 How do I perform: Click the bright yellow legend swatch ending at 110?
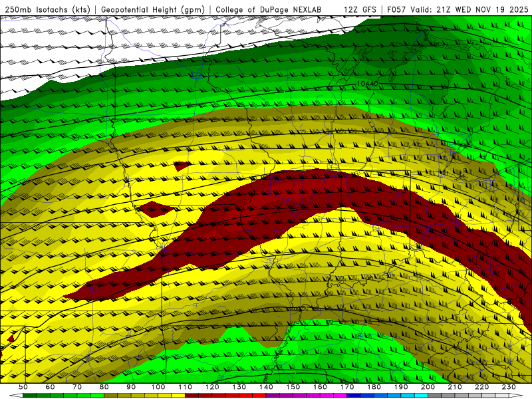click(x=178, y=396)
